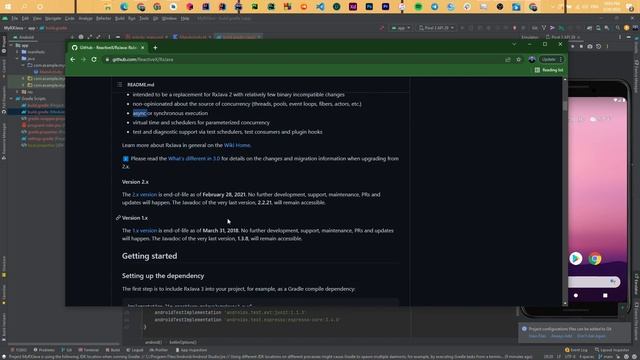Tap the emulator recent apps square button

pos(605,295)
